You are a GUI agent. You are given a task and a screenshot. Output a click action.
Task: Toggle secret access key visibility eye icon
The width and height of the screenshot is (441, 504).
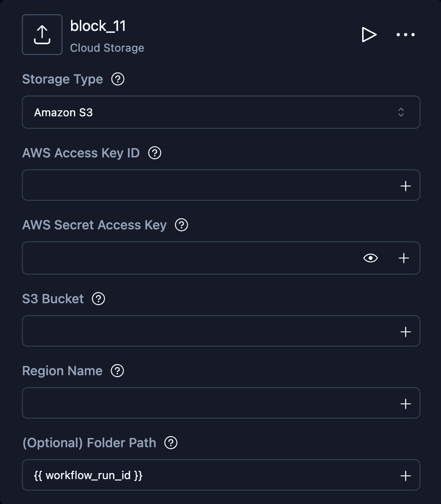pos(370,258)
